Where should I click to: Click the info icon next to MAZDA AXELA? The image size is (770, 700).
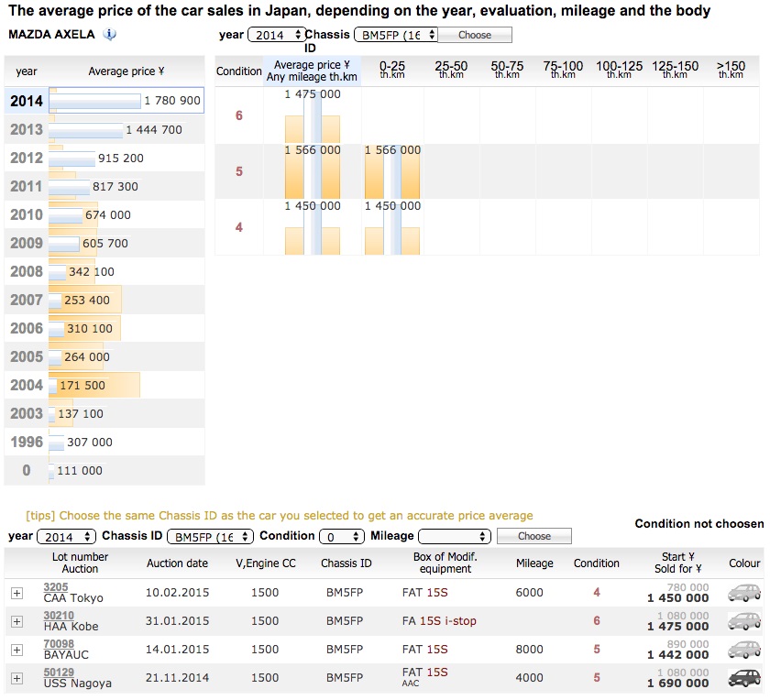[x=109, y=35]
